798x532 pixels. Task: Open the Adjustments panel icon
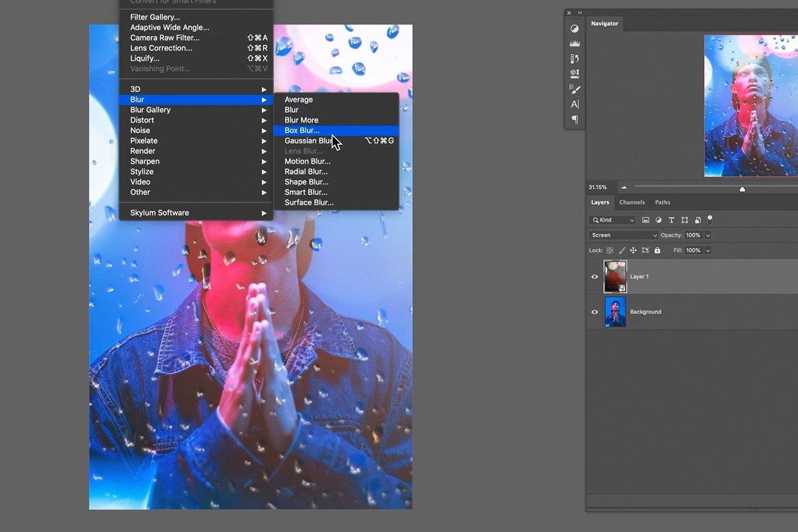(x=575, y=29)
